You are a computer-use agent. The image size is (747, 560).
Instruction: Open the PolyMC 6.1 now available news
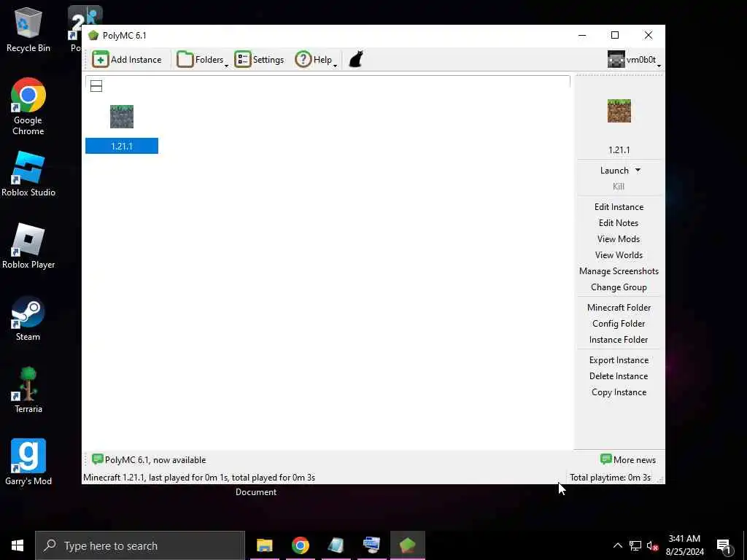pos(149,460)
